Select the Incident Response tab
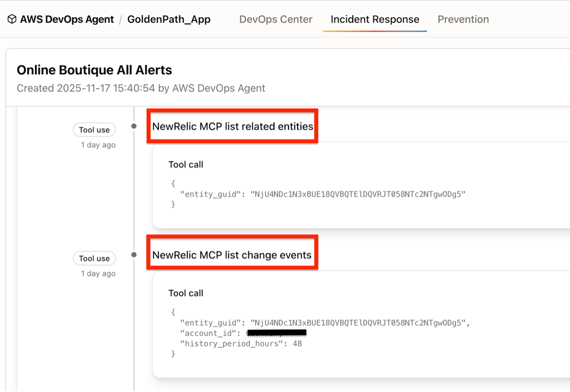Viewport: 570px width, 392px height. coord(375,19)
